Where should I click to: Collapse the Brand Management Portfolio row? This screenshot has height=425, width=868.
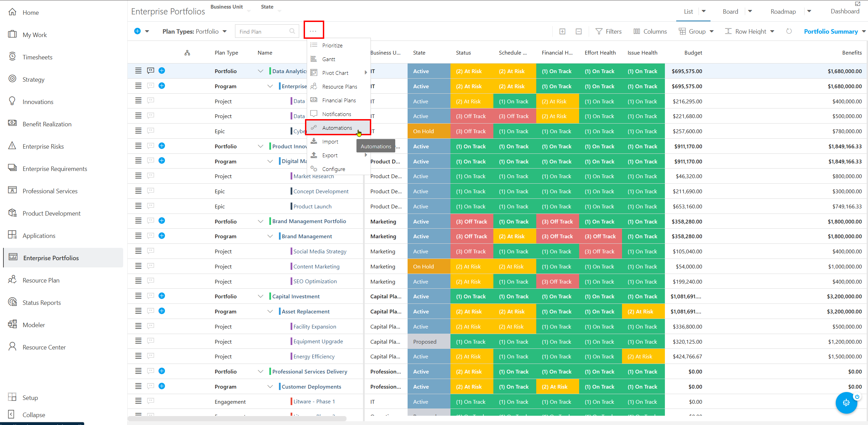pos(260,221)
